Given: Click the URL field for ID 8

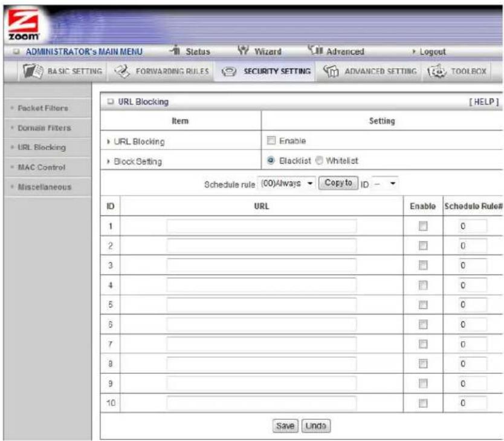Looking at the screenshot, I should pos(261,364).
